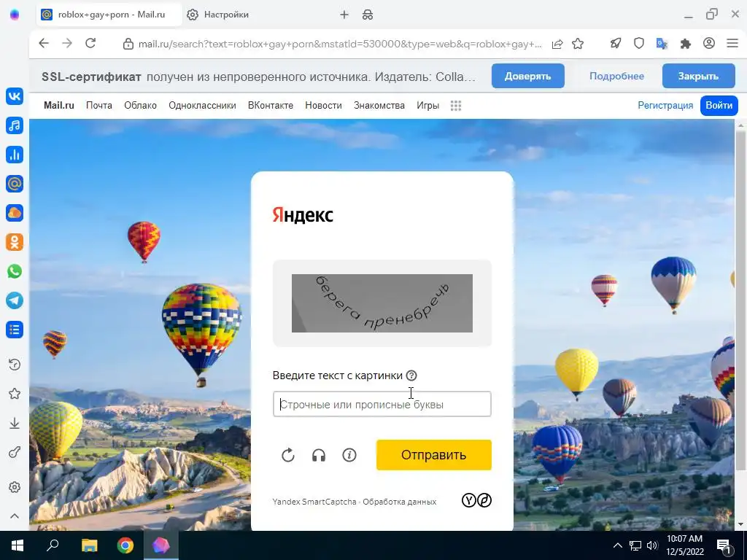The height and width of the screenshot is (560, 747).
Task: Open Игры in the portal menu
Action: click(x=427, y=105)
